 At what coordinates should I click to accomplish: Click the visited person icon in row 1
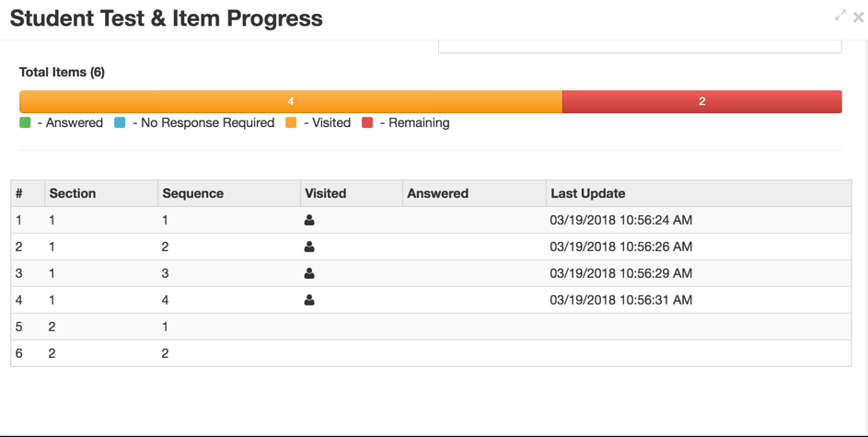tap(309, 221)
